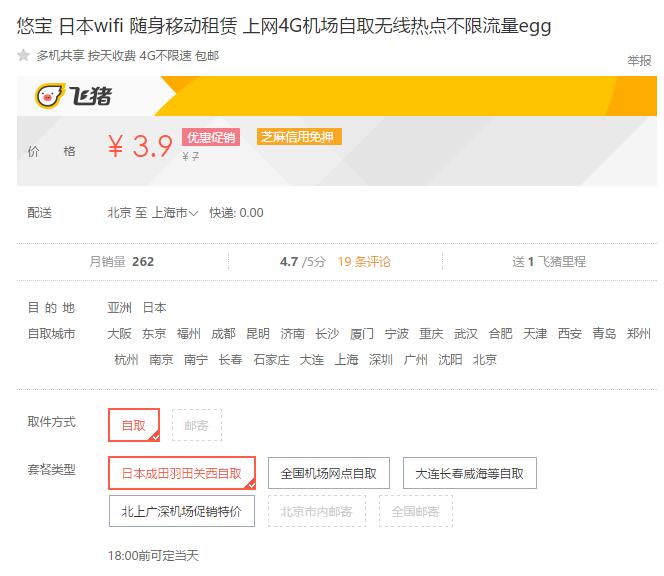Open the 上海市 delivery destination dropdown
Image resolution: width=664 pixels, height=576 pixels.
tap(174, 213)
